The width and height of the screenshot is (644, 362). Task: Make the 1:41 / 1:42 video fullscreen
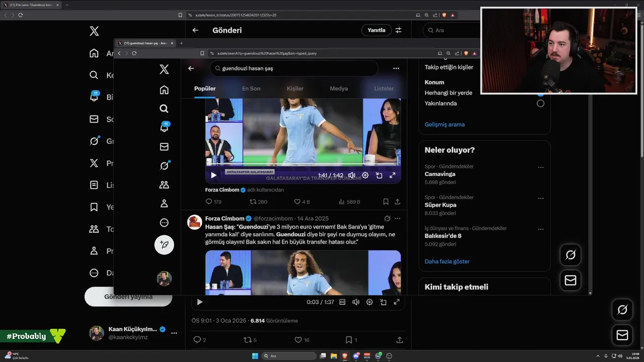pyautogui.click(x=392, y=175)
